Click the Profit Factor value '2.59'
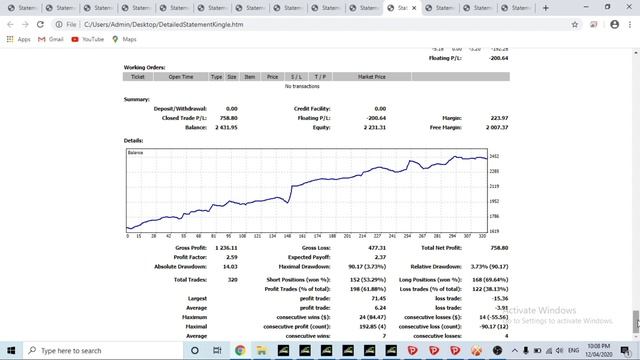 tap(232, 257)
